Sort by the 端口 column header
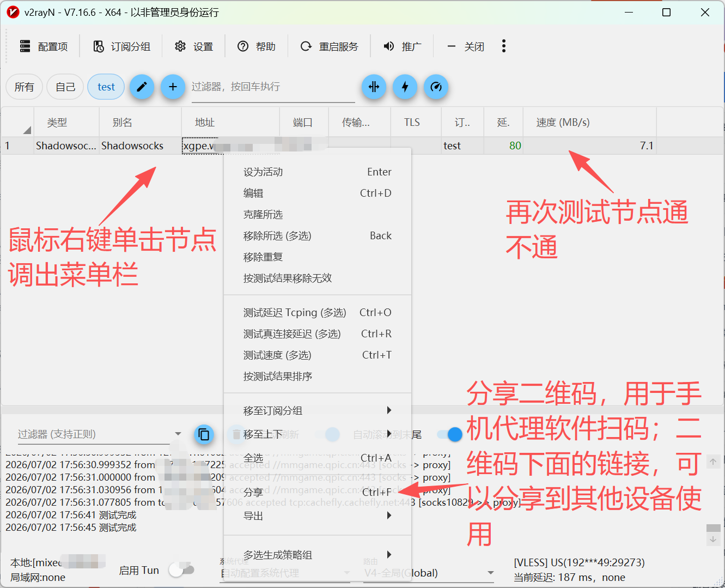 pyautogui.click(x=304, y=122)
